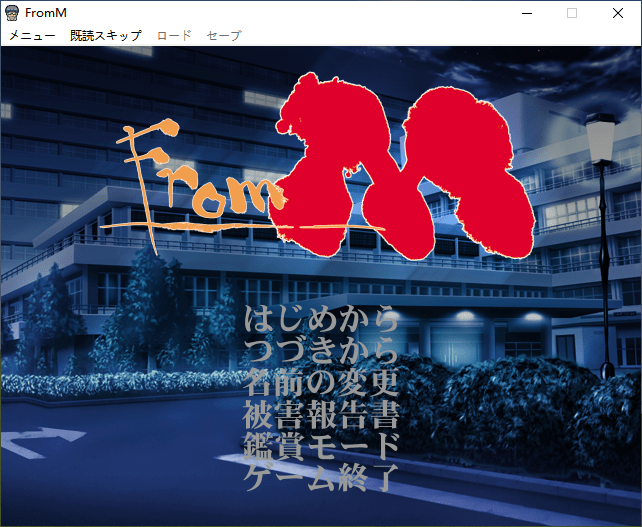Click the ロード menu item
642x527 pixels.
coord(174,35)
